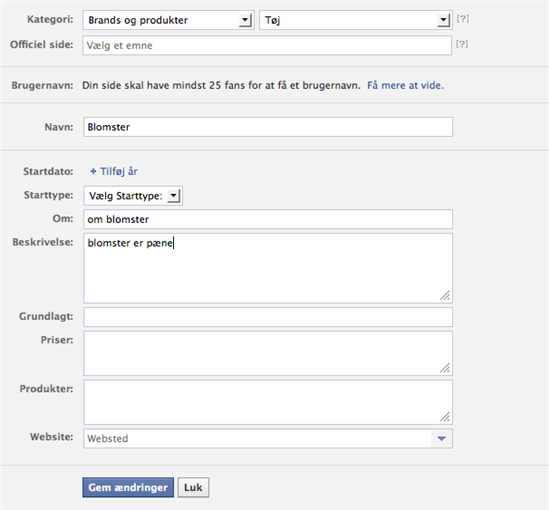Click the Produkter textarea resize handle
The image size is (549, 510).
point(445,417)
